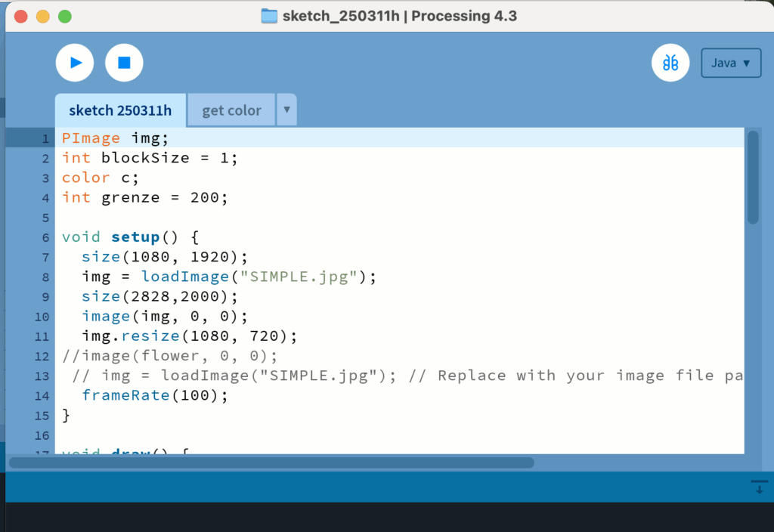The image size is (774, 532).
Task: Switch to the get color tab
Action: point(231,110)
